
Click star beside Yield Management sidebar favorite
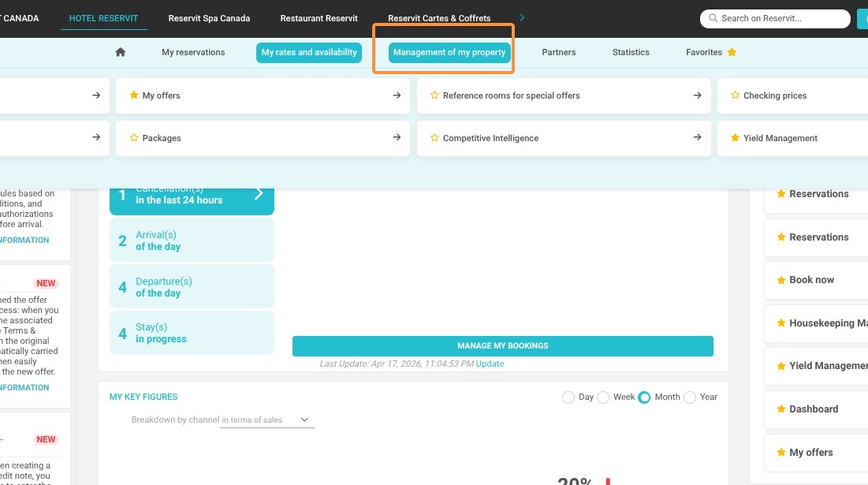[781, 366]
